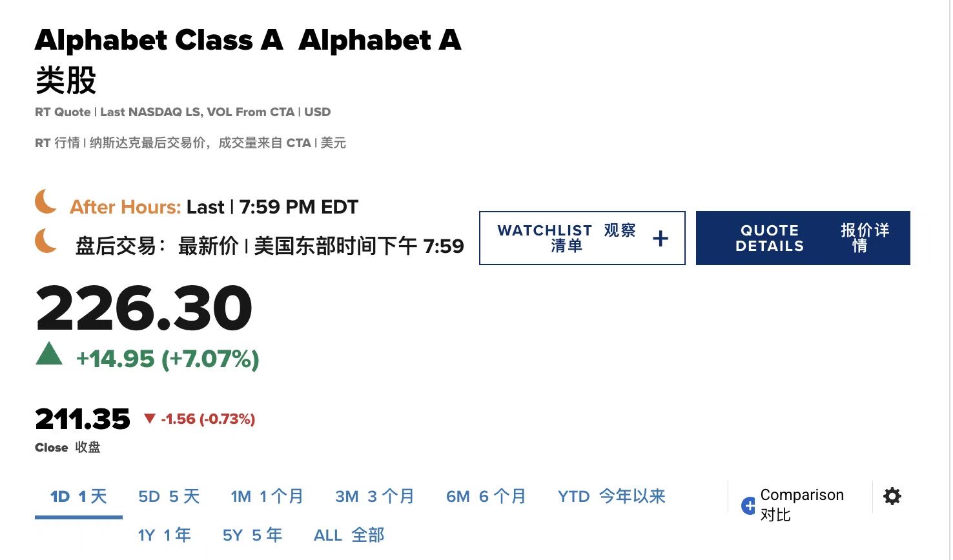Switch to the 5Y range tab

252,535
